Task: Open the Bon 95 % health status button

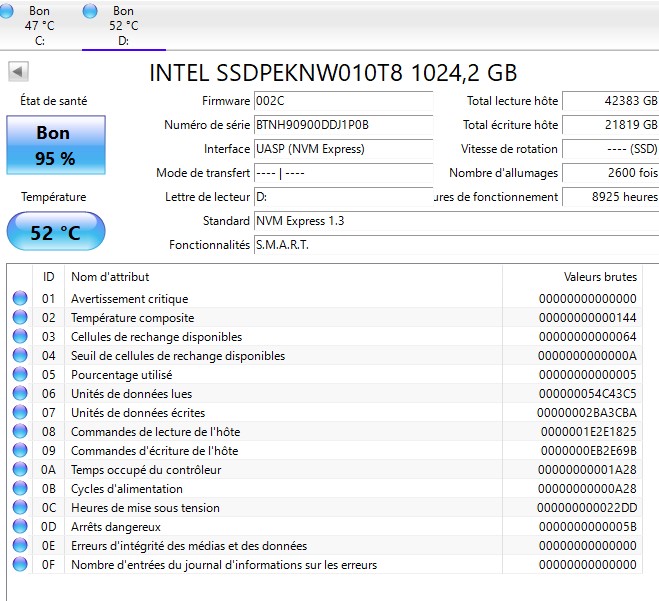Action: pos(56,145)
